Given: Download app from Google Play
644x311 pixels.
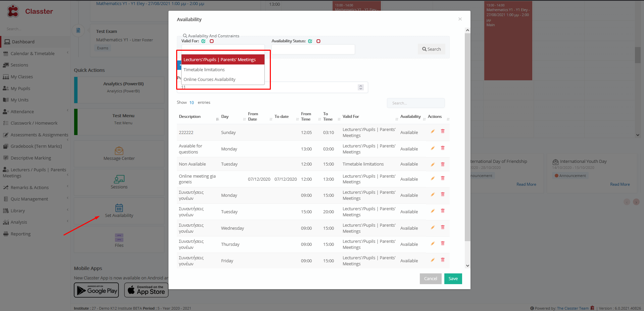Looking at the screenshot, I should pyautogui.click(x=96, y=290).
